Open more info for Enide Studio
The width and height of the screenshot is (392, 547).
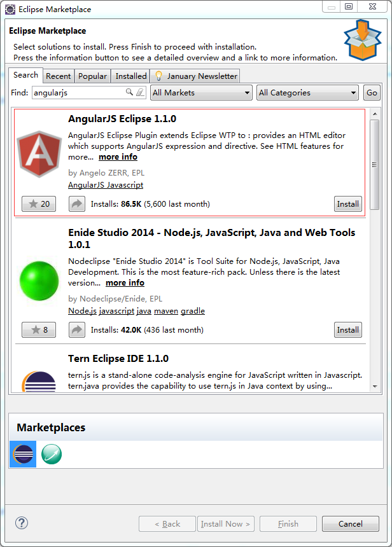tap(125, 283)
